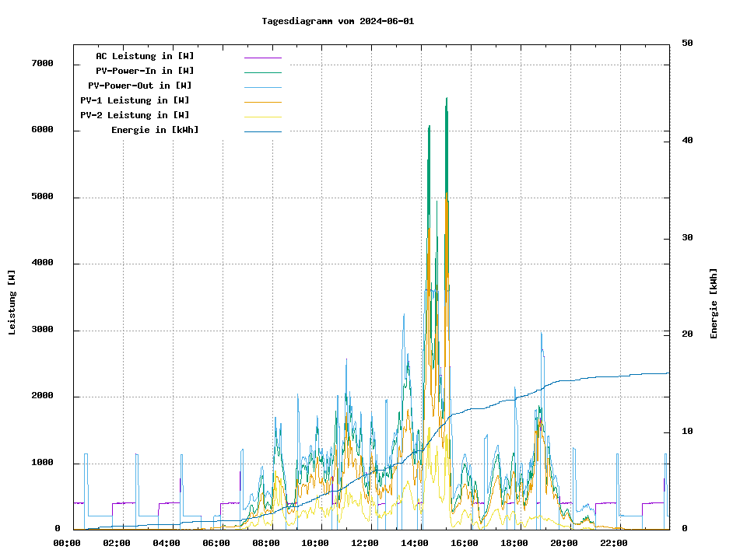Click the left axis title "Leistung [W]"
The height and width of the screenshot is (560, 747).
12,303
